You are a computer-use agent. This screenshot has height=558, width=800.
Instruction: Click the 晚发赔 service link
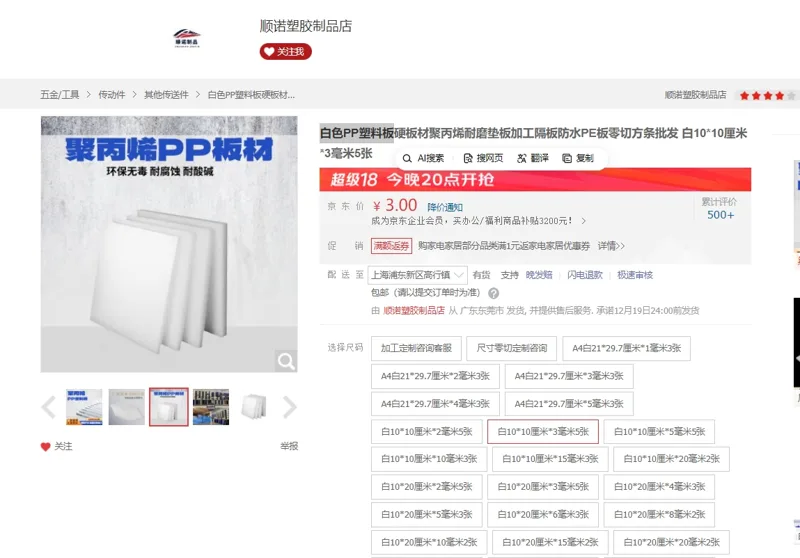[539, 275]
